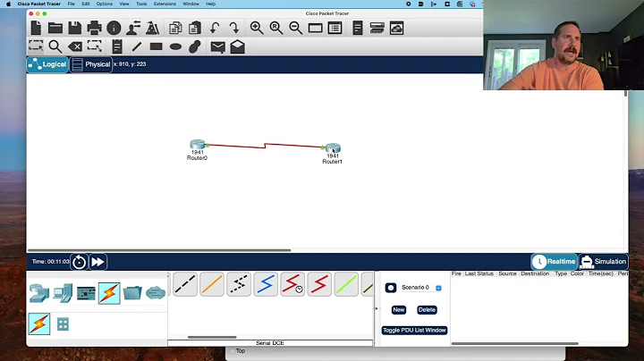
Task: Open the Options menu
Action: tap(105, 4)
